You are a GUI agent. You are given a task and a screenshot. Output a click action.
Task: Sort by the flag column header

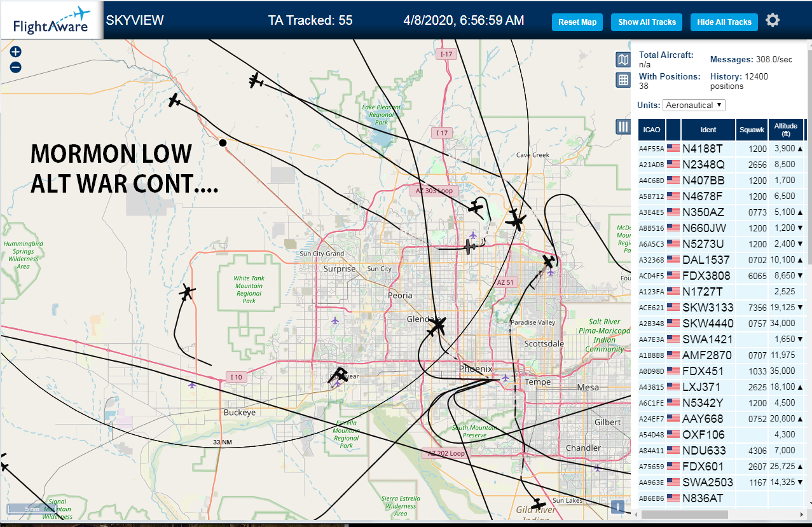pos(673,130)
